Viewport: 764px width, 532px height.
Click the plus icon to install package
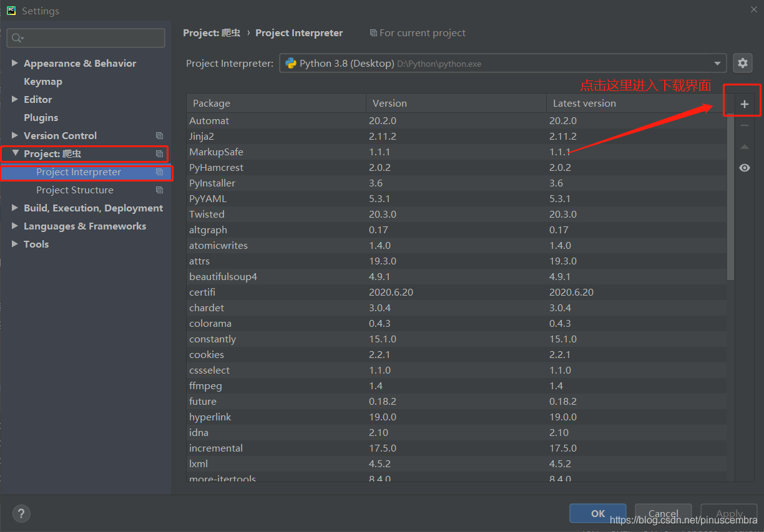coord(744,104)
